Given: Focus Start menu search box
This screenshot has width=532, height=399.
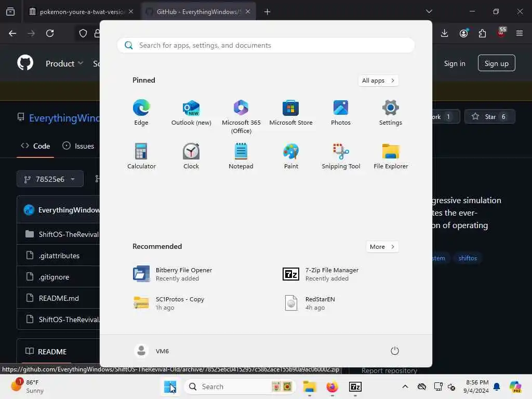Looking at the screenshot, I should 265,46.
